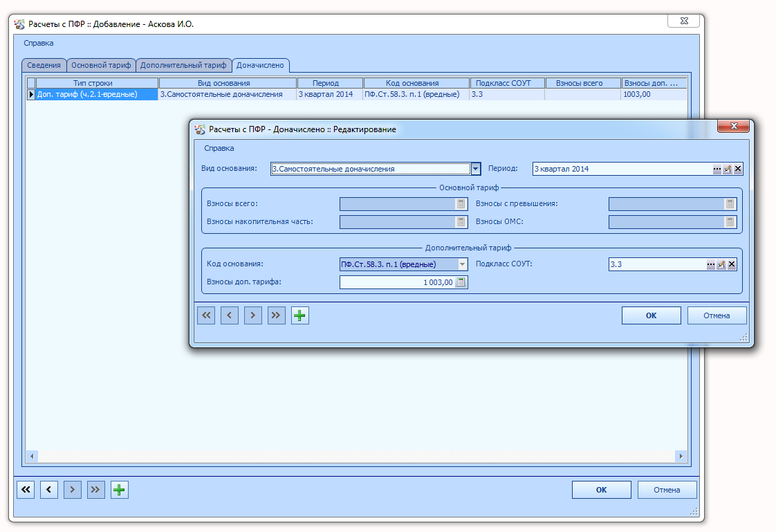Go to next record in the main window
The height and width of the screenshot is (532, 776).
[72, 490]
